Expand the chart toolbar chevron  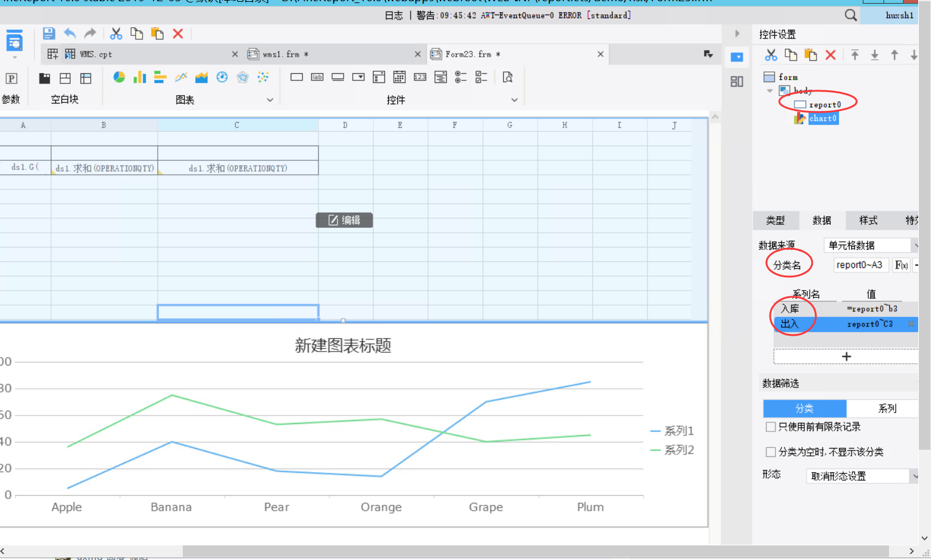pos(270,100)
